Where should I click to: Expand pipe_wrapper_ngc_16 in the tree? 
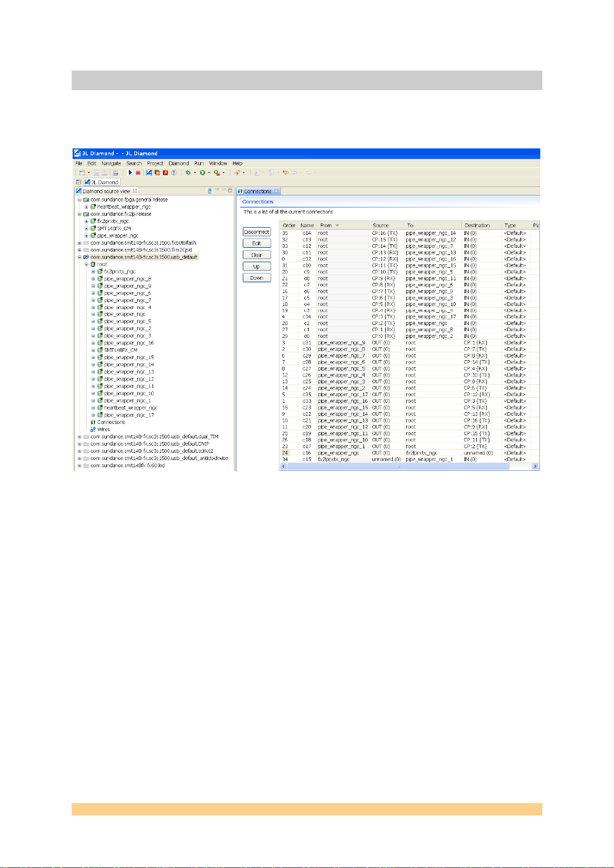pyautogui.click(x=93, y=343)
